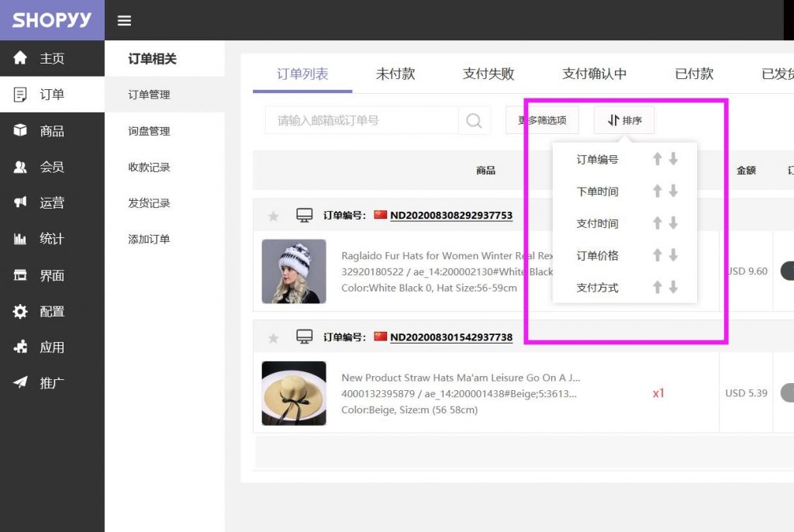Open order link ND202008301542937738
Image resolution: width=794 pixels, height=532 pixels.
click(451, 337)
